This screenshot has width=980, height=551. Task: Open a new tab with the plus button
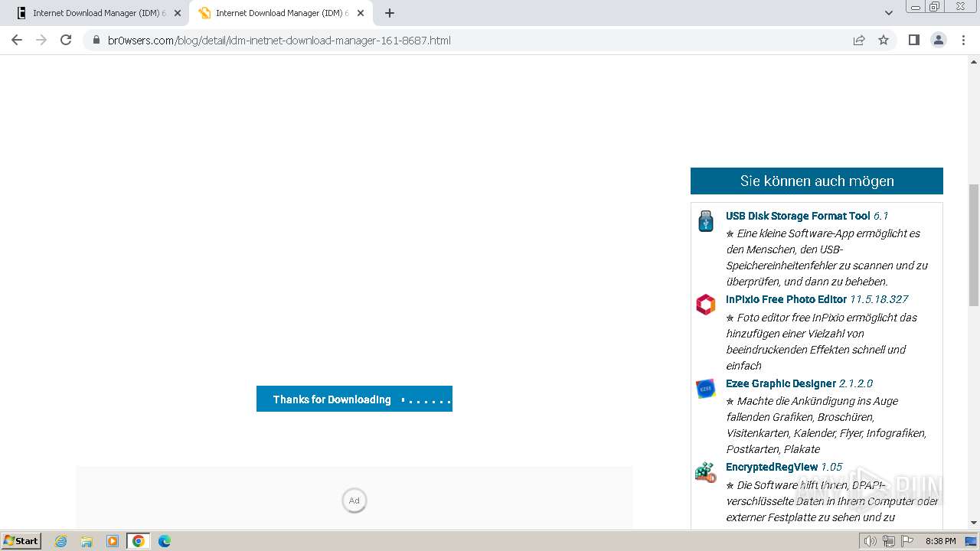pos(390,13)
